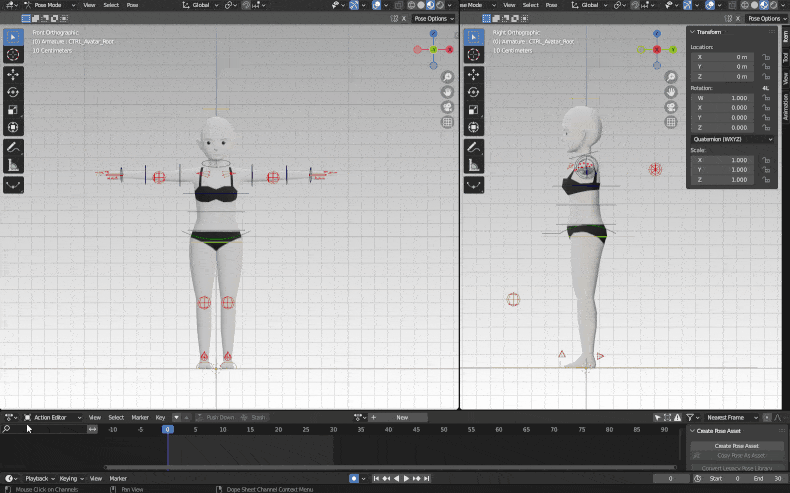
Task: Select the Annotate tool in right viewport
Action: [x=475, y=147]
